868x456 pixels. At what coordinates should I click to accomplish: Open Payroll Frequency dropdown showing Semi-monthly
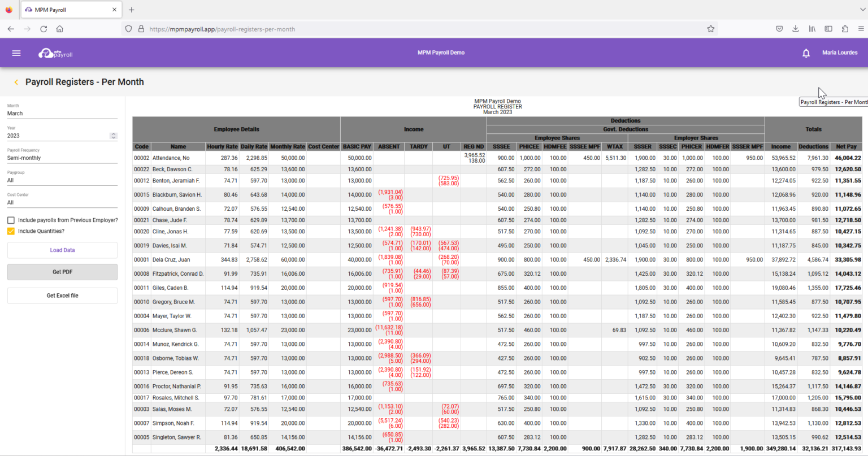pyautogui.click(x=62, y=158)
